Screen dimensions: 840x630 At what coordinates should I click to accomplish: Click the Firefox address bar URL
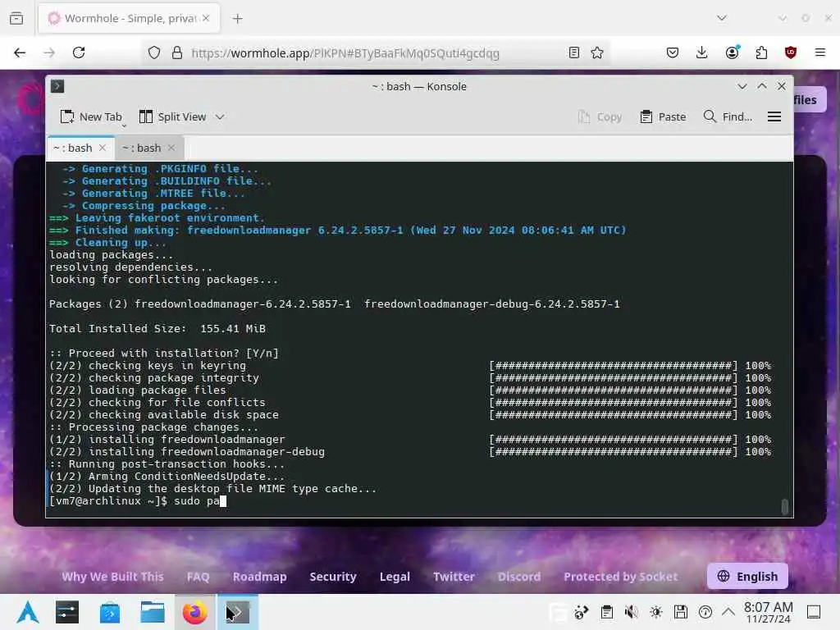tap(345, 53)
